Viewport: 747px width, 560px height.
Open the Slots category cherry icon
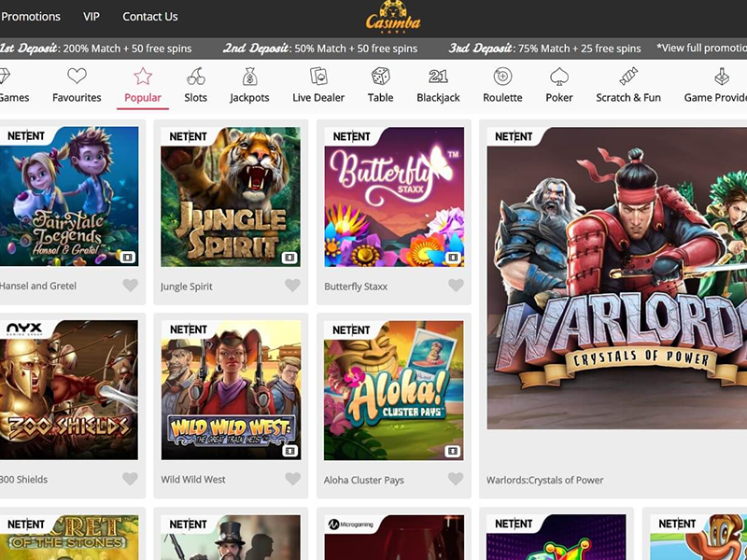click(196, 77)
